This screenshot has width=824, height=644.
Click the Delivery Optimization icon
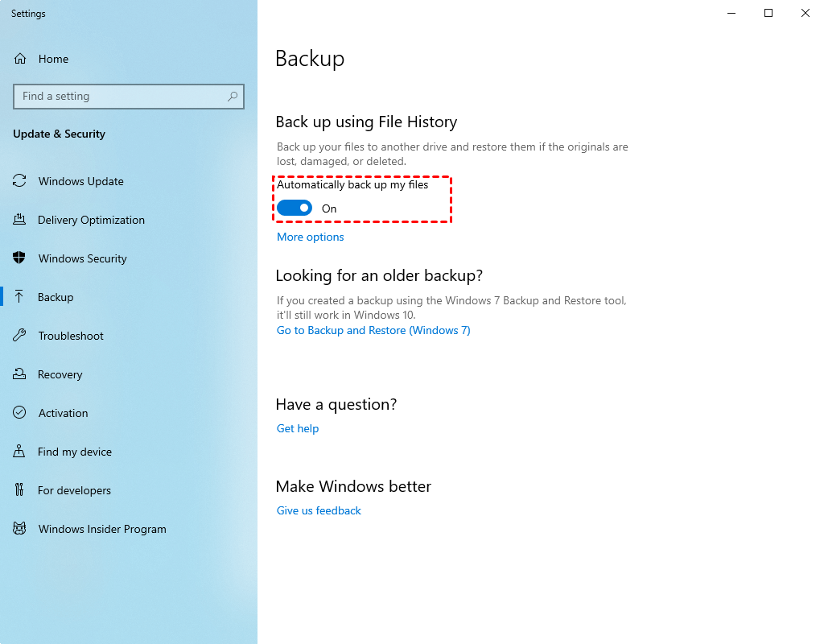tap(20, 220)
